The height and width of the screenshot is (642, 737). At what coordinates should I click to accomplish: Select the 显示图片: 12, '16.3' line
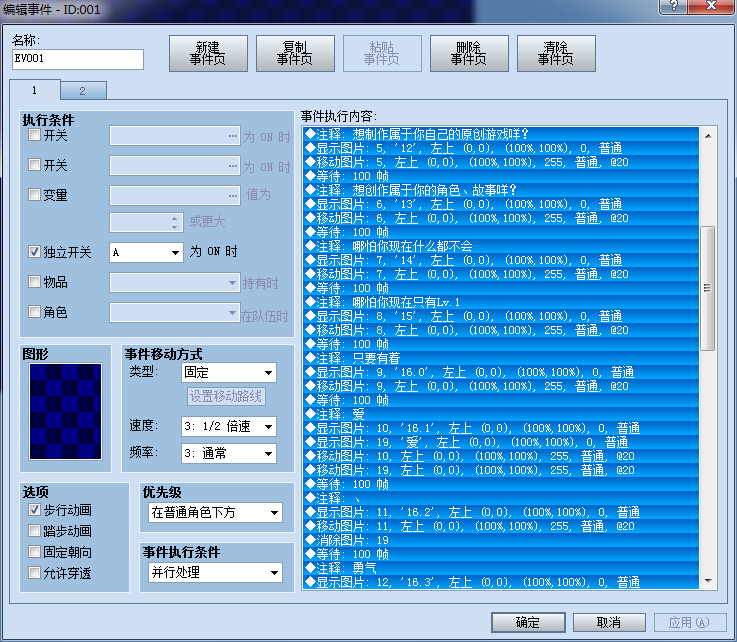(x=501, y=582)
